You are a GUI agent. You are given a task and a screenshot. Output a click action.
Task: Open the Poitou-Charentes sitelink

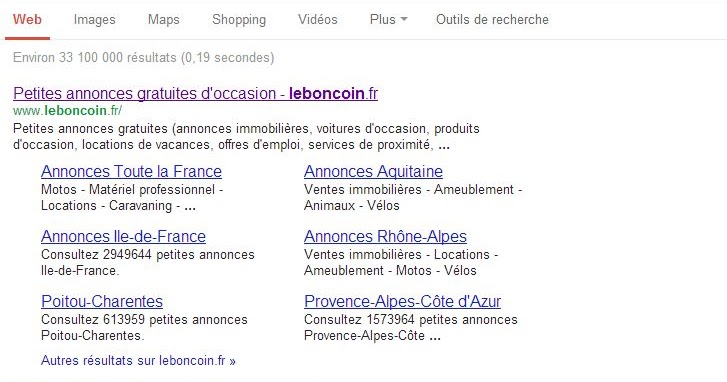point(102,301)
